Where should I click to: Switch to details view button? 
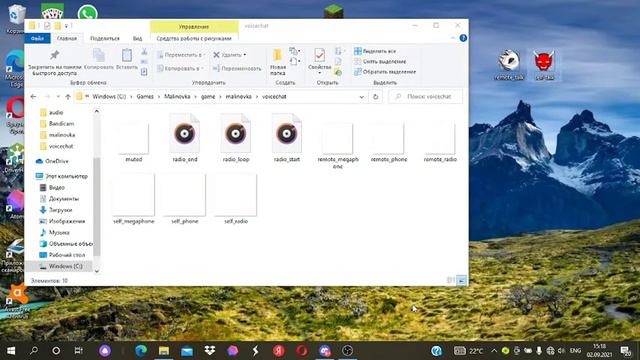tap(451, 280)
